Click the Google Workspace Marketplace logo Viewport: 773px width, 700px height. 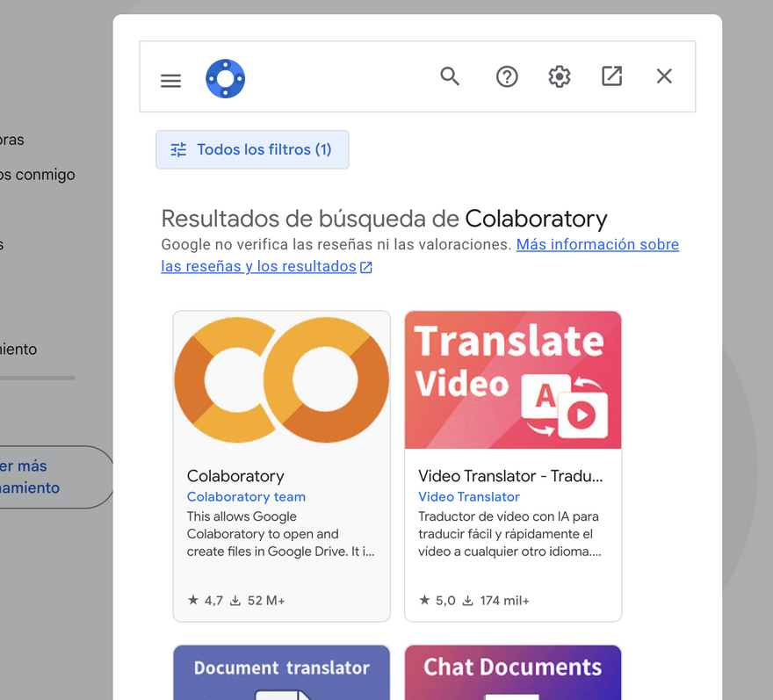point(225,79)
